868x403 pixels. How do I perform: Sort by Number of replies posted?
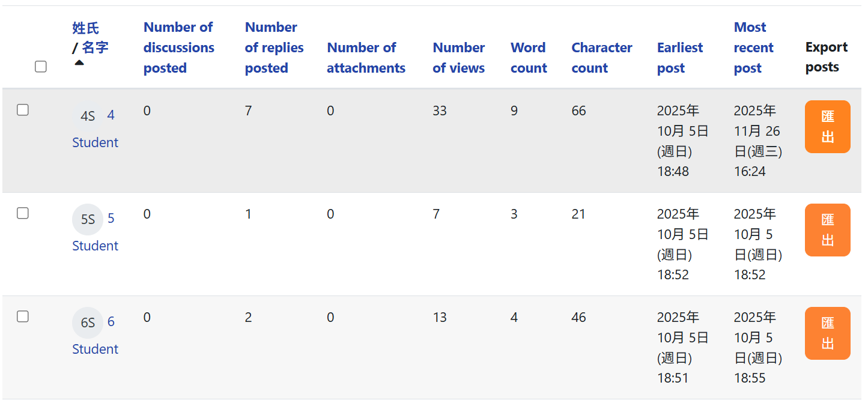pos(274,47)
